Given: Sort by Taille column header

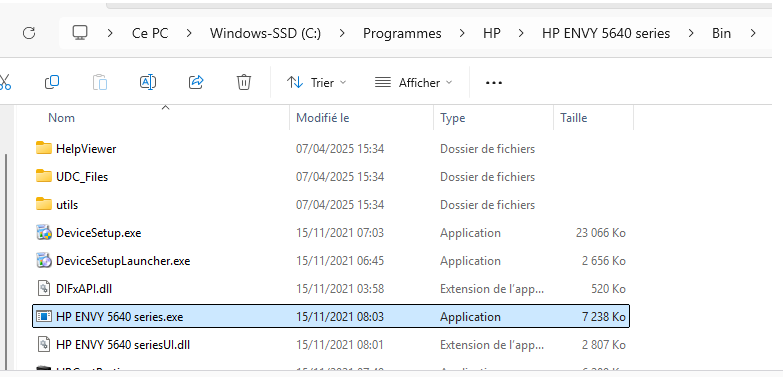Looking at the screenshot, I should click(x=573, y=118).
